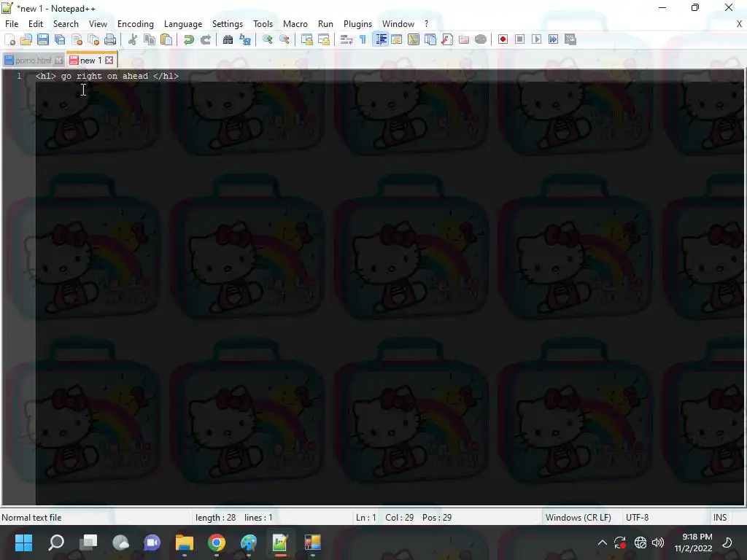
Task: Switch to the pomo.html tab
Action: 32,61
